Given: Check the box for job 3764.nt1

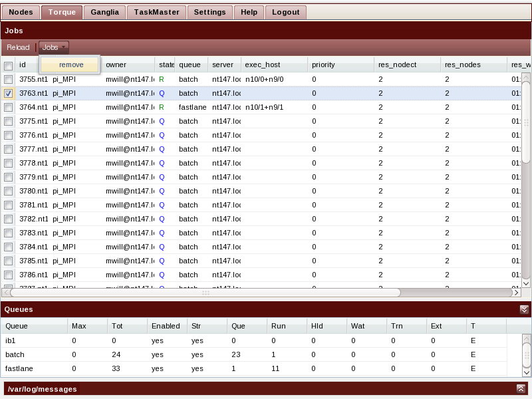Looking at the screenshot, I should coord(9,108).
